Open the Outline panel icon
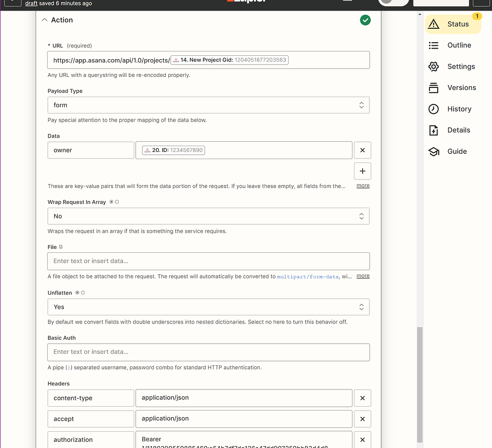Screen dimensions: 492x448 point(434,45)
